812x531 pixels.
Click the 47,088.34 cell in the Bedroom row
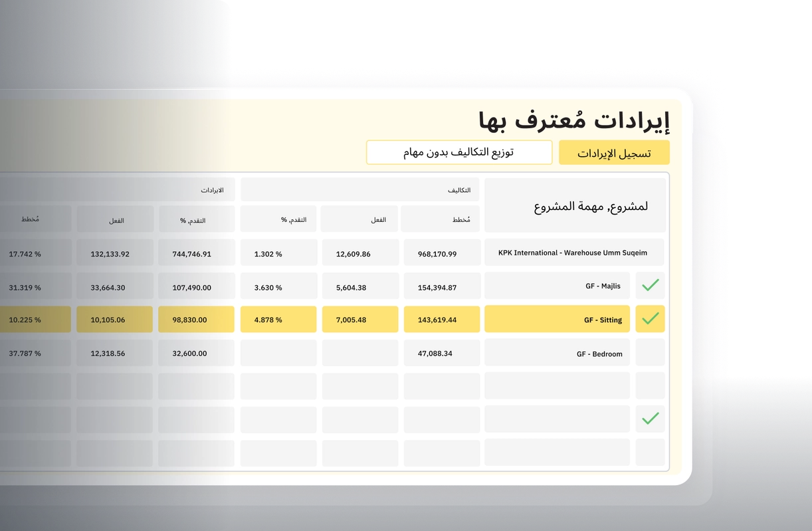[x=441, y=352]
